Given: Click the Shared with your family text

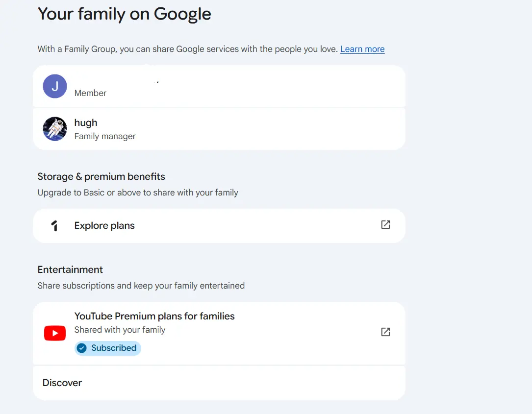Looking at the screenshot, I should coord(120,330).
